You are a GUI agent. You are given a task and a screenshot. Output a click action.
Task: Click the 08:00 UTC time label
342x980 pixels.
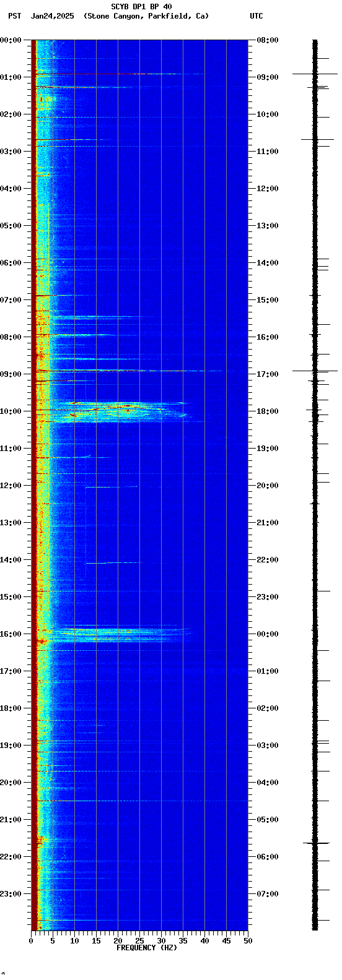[268, 40]
